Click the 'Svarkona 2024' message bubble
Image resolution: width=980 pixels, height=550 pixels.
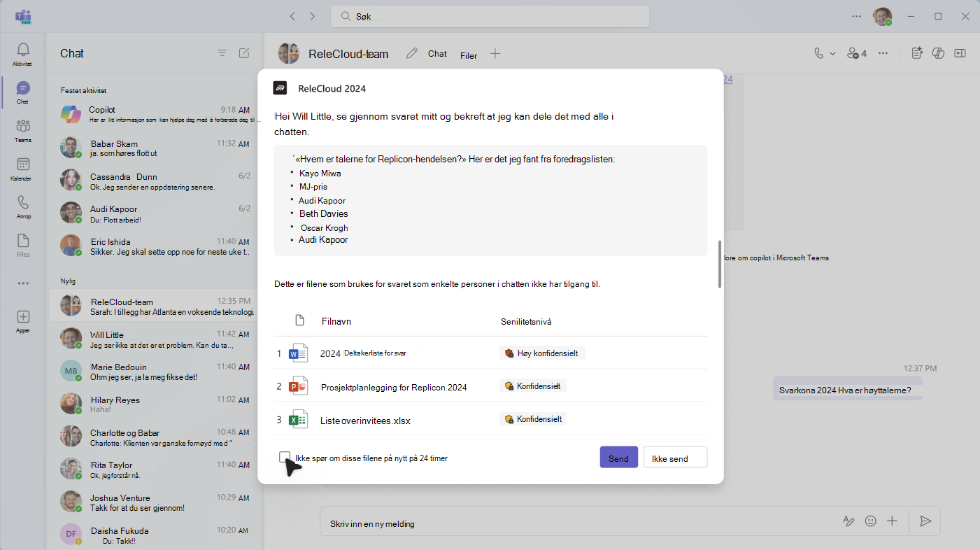click(x=847, y=390)
